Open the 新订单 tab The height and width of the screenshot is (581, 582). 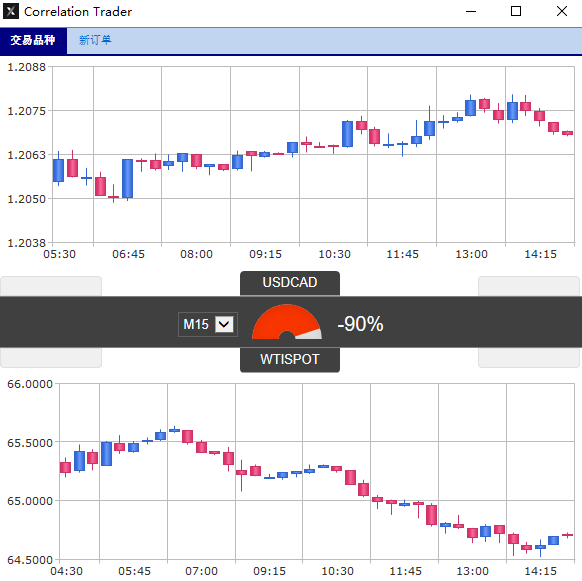(95, 40)
